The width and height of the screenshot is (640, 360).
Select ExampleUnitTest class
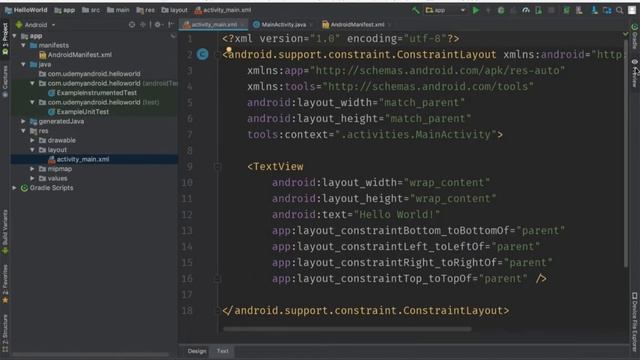78,112
